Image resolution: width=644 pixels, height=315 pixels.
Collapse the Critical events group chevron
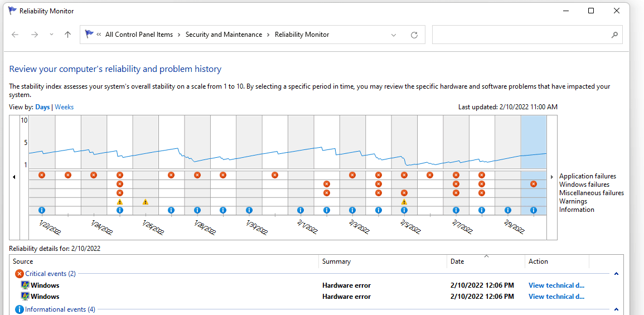(616, 274)
